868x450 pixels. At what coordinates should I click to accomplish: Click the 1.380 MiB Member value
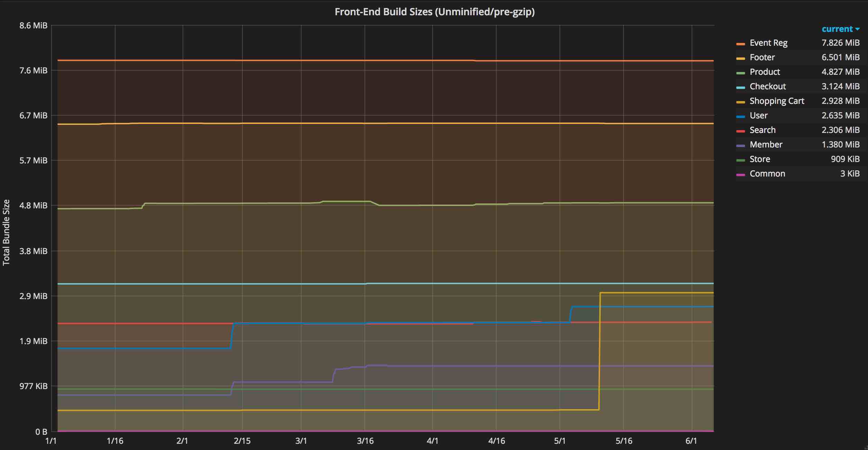(840, 145)
